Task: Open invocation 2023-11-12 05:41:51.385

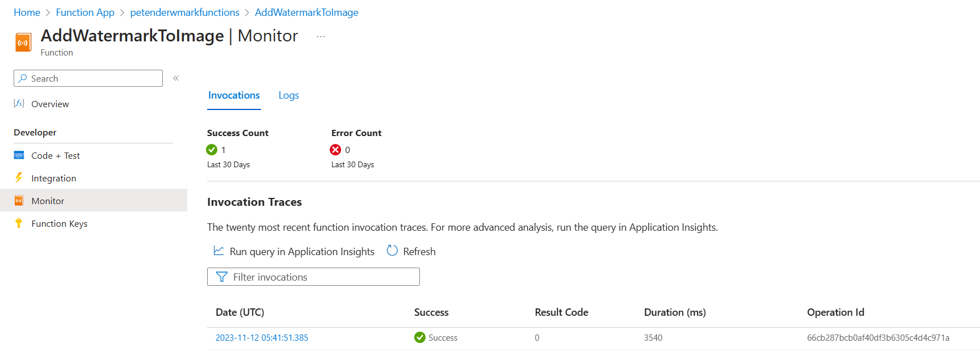Action: pyautogui.click(x=262, y=337)
